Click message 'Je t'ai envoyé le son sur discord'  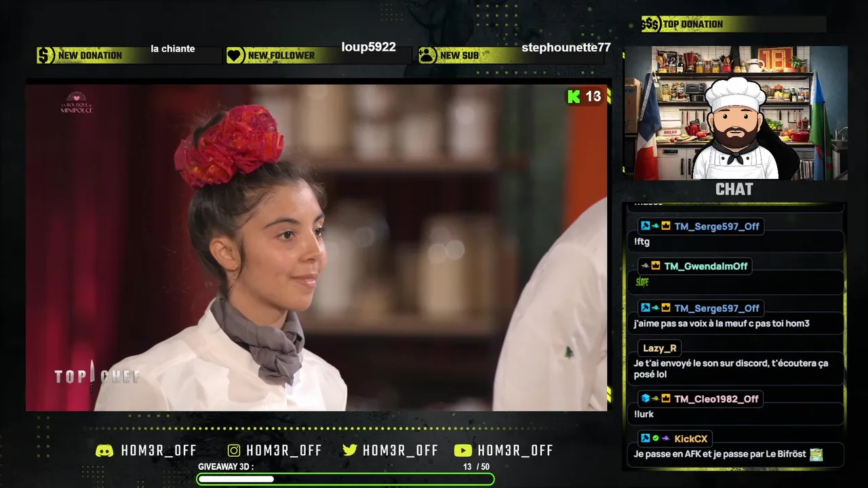point(731,369)
